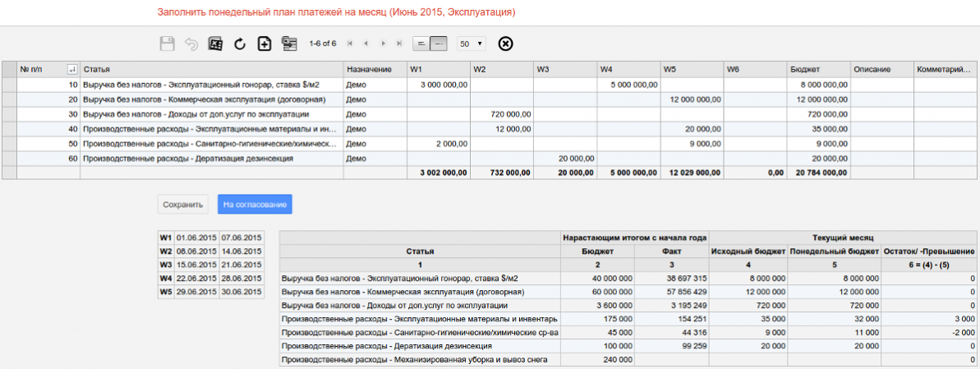Image resolution: width=980 pixels, height=369 pixels.
Task: Go to the first page of records
Action: [350, 44]
